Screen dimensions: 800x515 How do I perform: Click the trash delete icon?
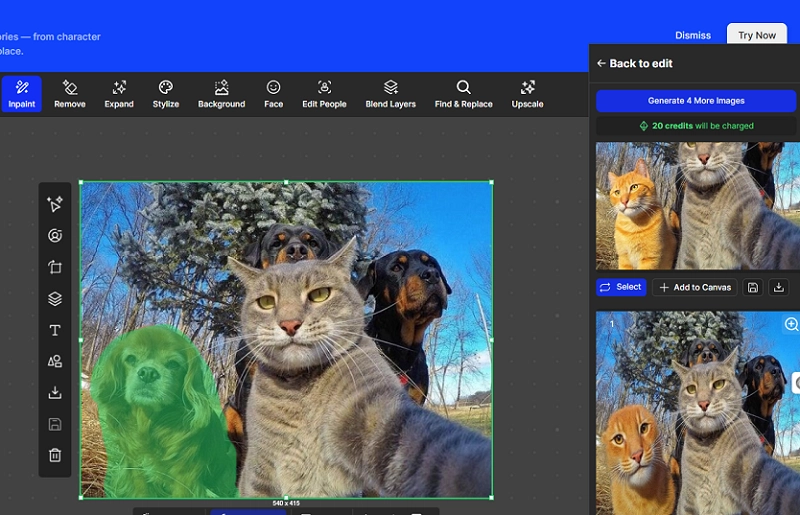point(55,455)
